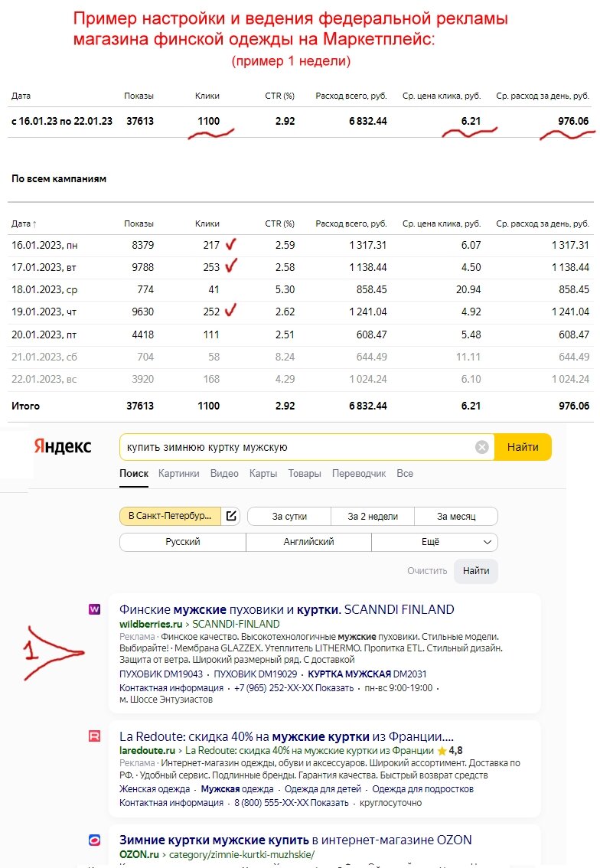
Task: Open the Видео tab
Action: point(224,473)
